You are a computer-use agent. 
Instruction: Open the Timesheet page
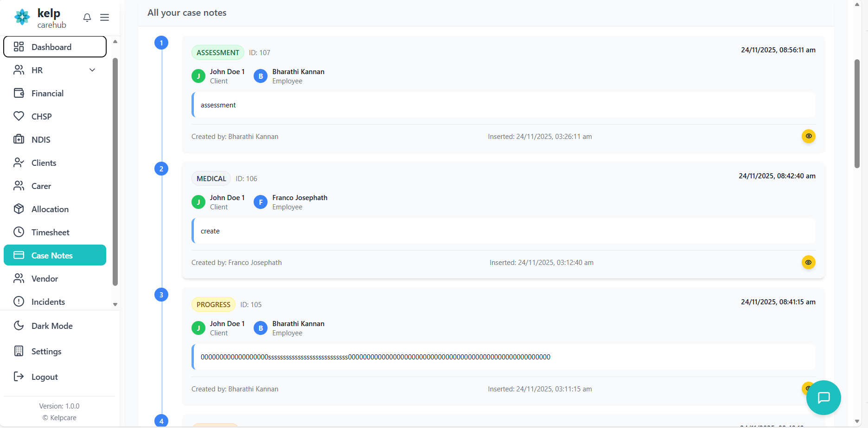pyautogui.click(x=50, y=233)
